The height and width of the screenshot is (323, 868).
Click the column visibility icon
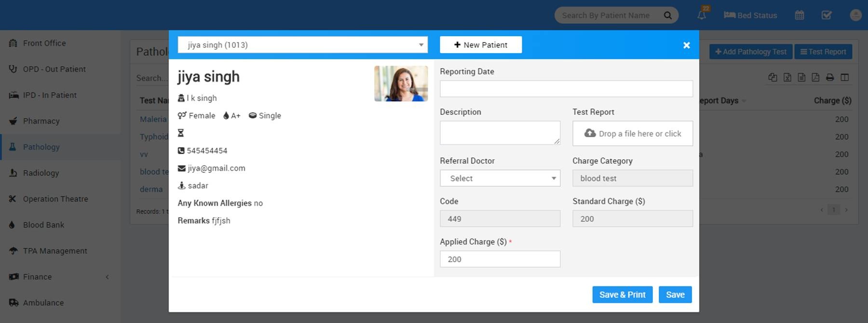point(844,77)
